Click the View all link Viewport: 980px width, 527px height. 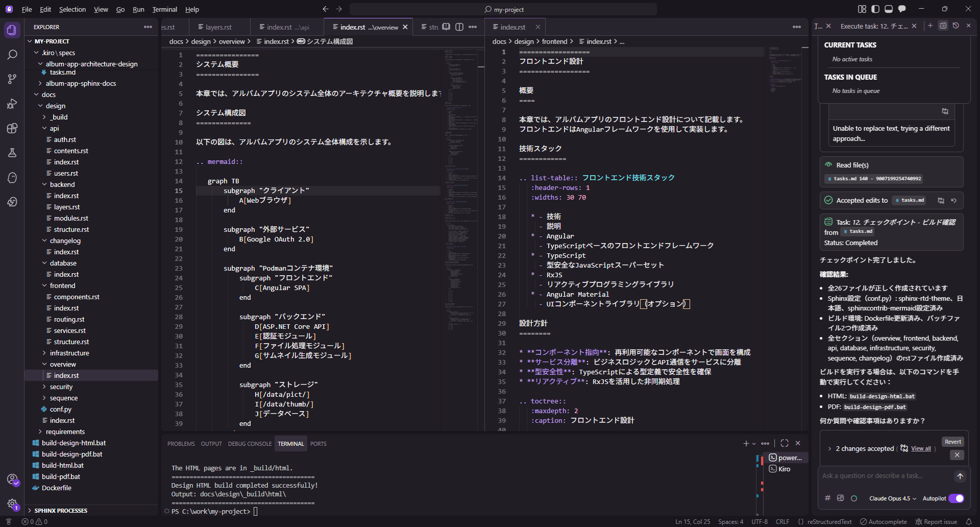point(921,449)
